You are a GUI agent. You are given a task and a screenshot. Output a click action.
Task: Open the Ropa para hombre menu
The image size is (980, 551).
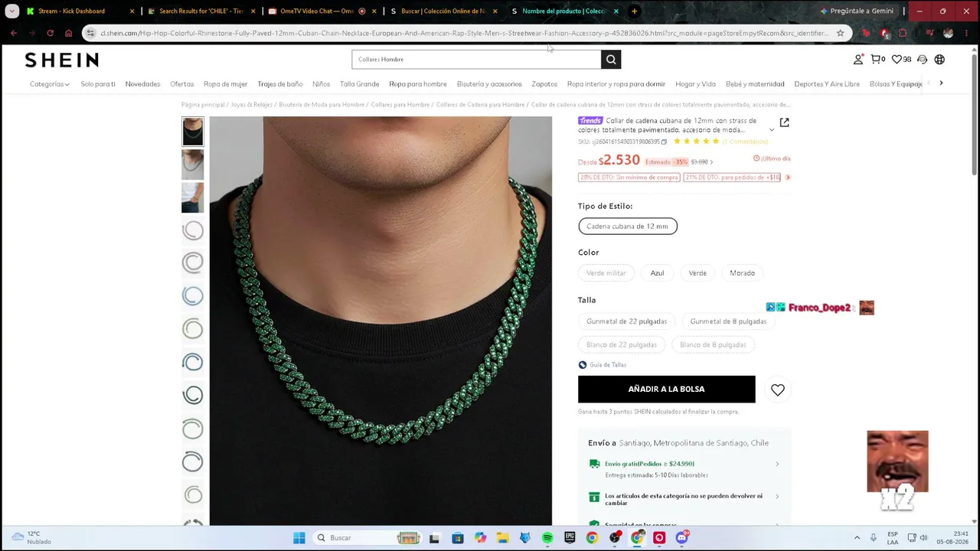[x=418, y=84]
